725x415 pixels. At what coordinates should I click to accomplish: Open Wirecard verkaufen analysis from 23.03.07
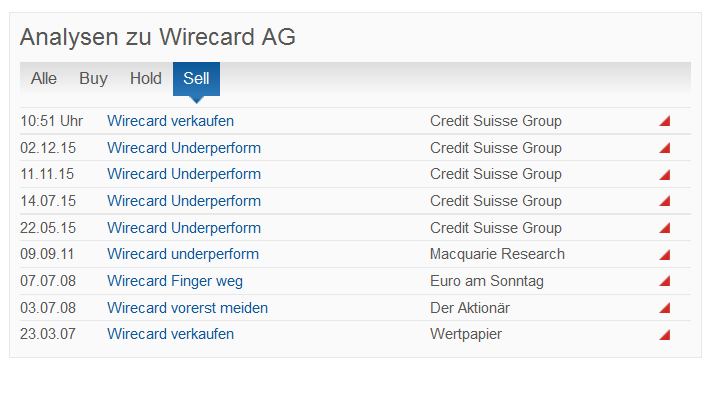[170, 334]
